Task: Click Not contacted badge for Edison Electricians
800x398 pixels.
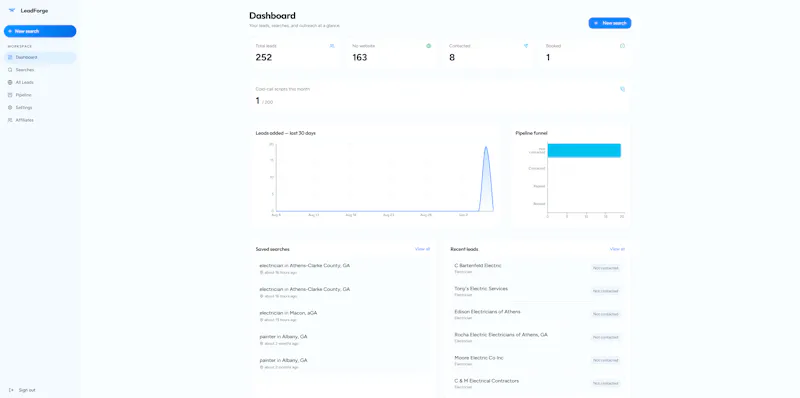Action: tap(606, 314)
